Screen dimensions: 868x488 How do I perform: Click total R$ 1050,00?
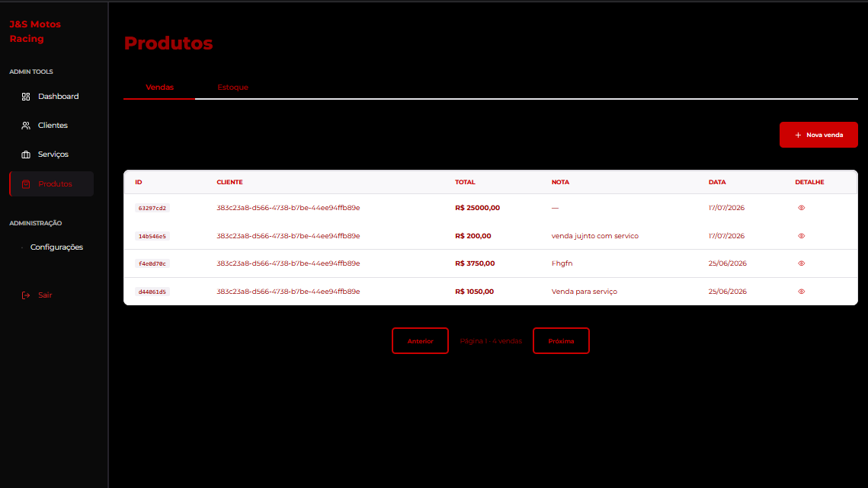click(475, 292)
